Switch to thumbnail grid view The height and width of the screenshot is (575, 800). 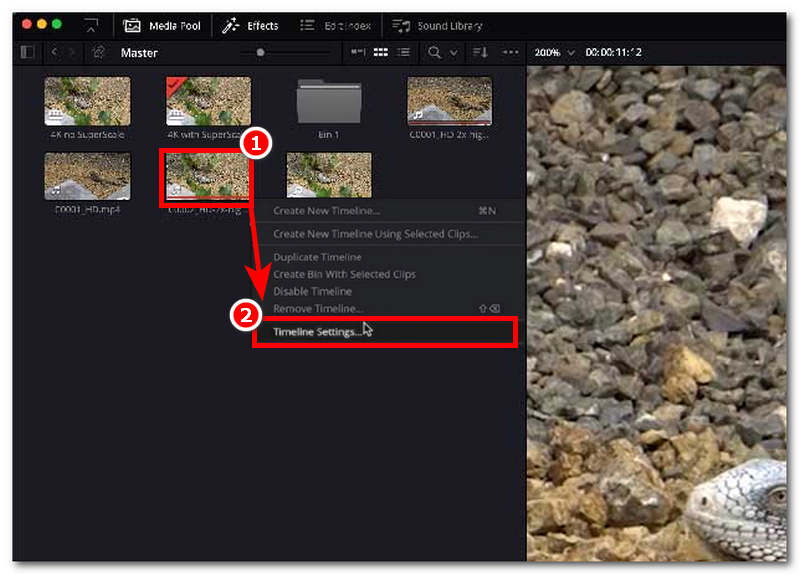[x=381, y=52]
